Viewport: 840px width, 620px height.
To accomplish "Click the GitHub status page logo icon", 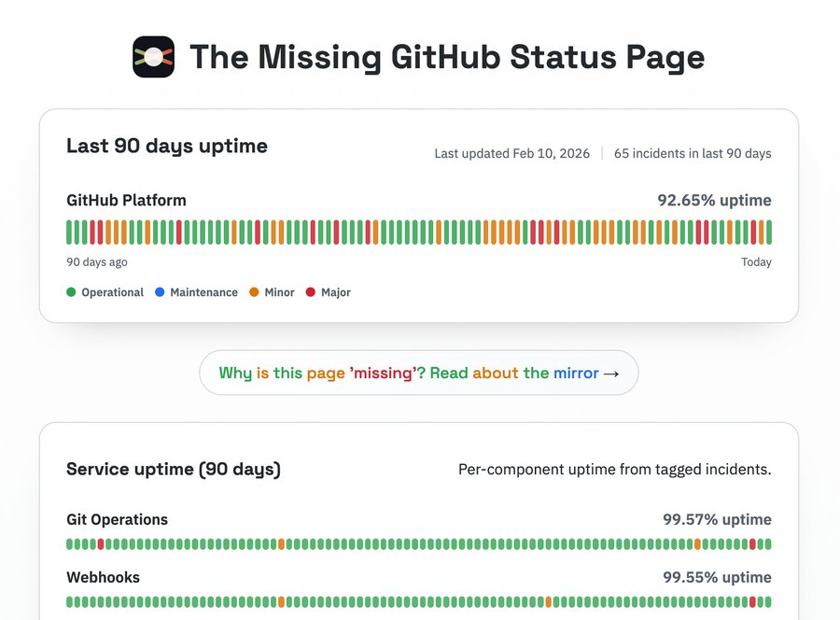I will click(152, 56).
